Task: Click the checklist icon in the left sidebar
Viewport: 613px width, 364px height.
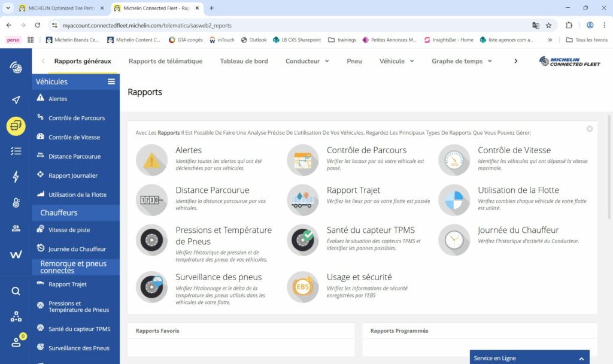Action: click(15, 151)
